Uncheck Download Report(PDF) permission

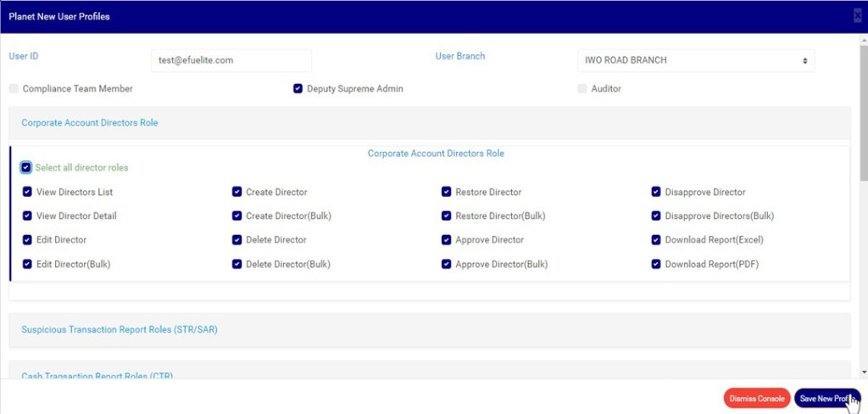(656, 264)
